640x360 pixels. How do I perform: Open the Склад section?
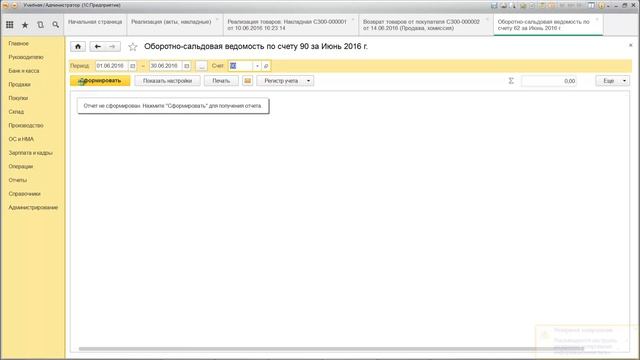[x=16, y=111]
